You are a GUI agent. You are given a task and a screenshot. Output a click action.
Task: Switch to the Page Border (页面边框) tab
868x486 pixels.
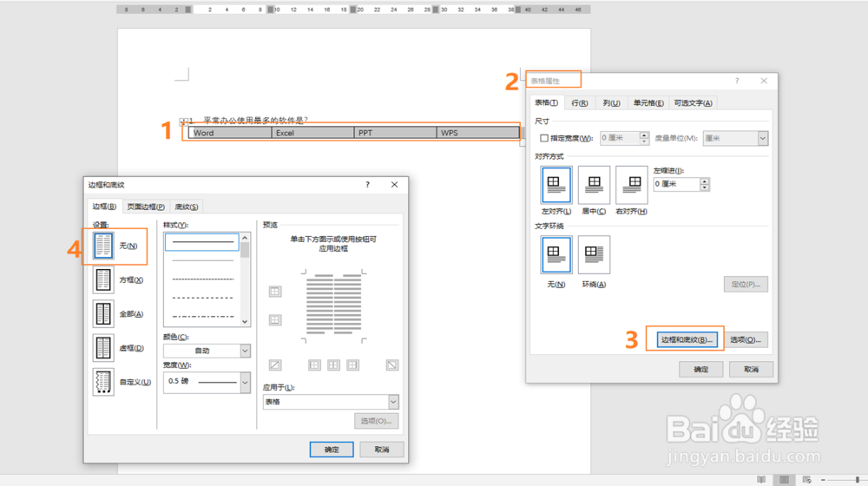pos(146,207)
